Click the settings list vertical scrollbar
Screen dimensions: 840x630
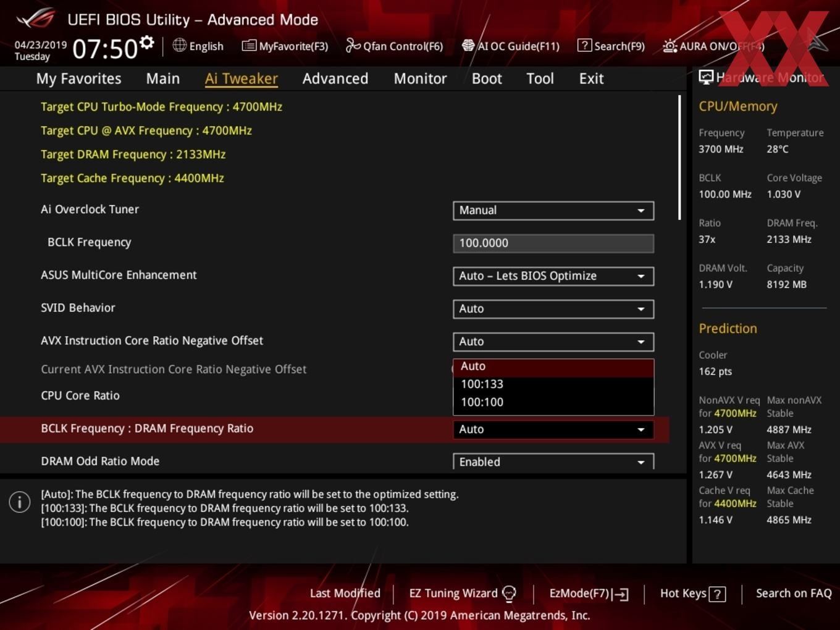click(679, 157)
